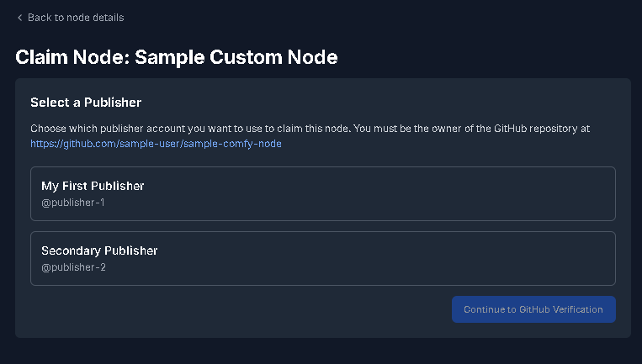Click the gap between the two publisher cards
This screenshot has width=642, height=364.
322,226
